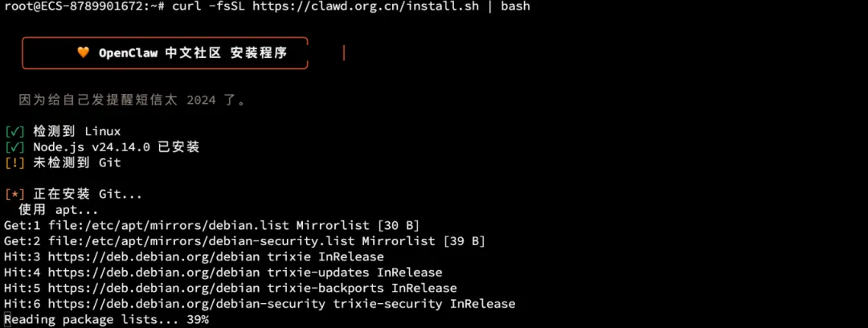Click the debian-security repository URL

(186, 304)
